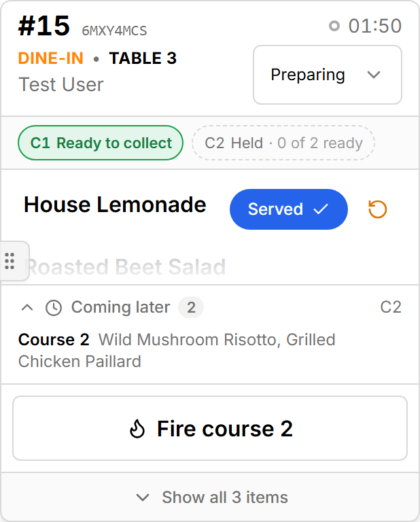Click the Preparing dropdown arrow
The image size is (420, 522).
click(x=374, y=75)
